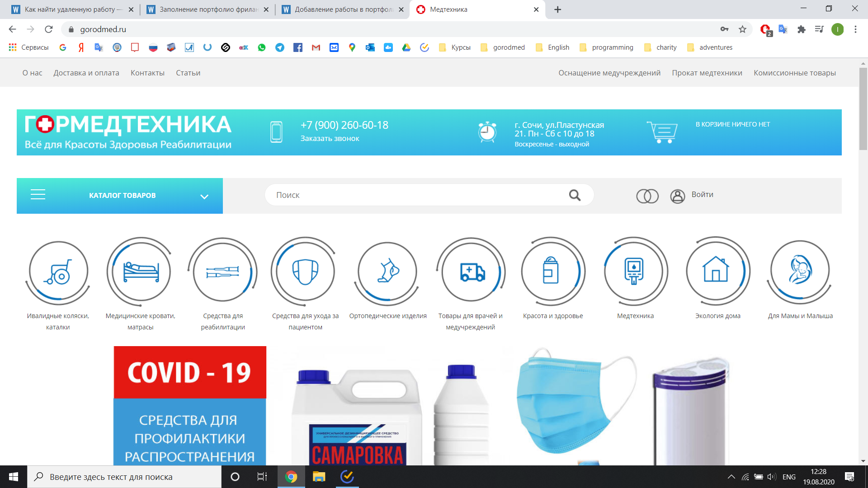Expand the Каталог товаров dropdown arrow
This screenshot has width=868, height=488.
[x=204, y=197]
